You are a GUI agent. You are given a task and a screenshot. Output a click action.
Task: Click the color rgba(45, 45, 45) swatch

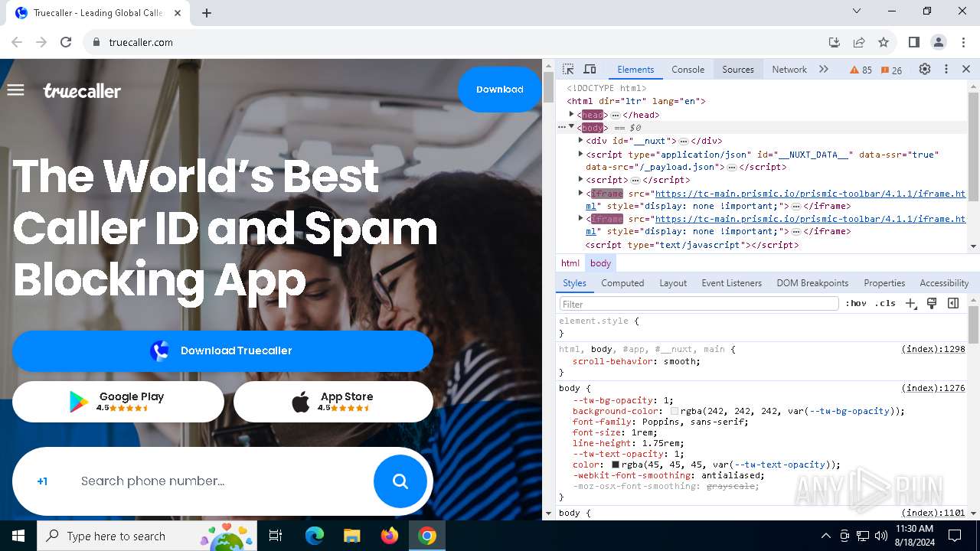click(x=616, y=465)
